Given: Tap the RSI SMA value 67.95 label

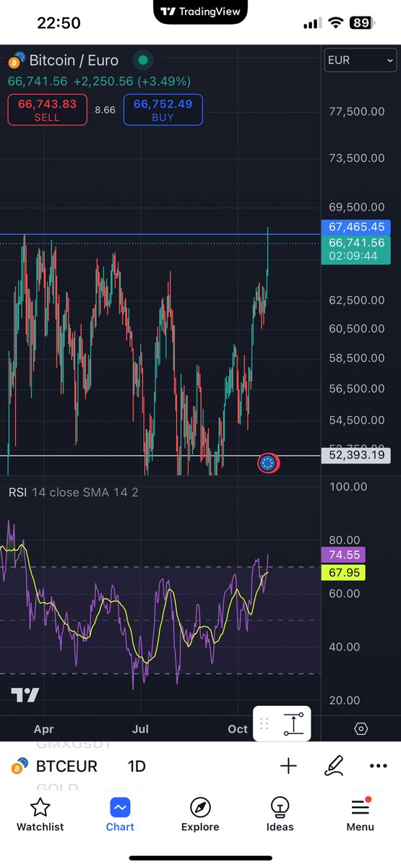Looking at the screenshot, I should click(343, 573).
